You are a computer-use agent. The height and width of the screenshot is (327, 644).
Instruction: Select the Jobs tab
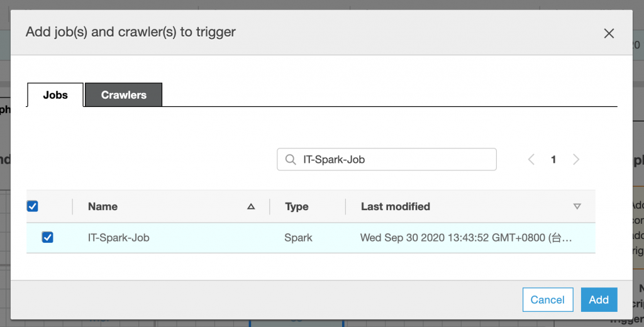coord(55,95)
